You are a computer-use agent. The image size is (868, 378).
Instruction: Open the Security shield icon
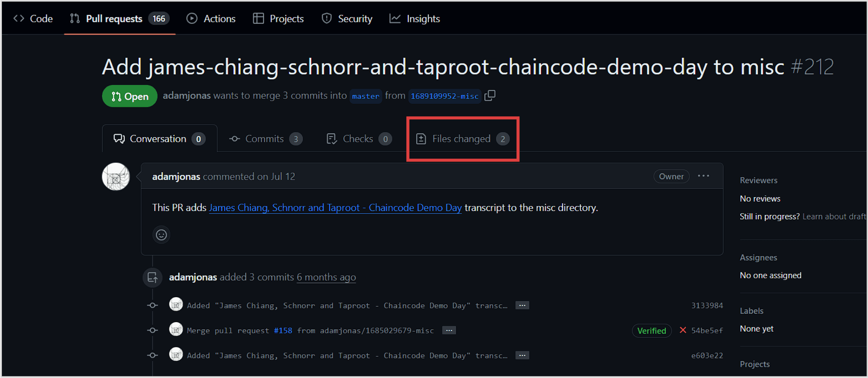click(x=326, y=18)
